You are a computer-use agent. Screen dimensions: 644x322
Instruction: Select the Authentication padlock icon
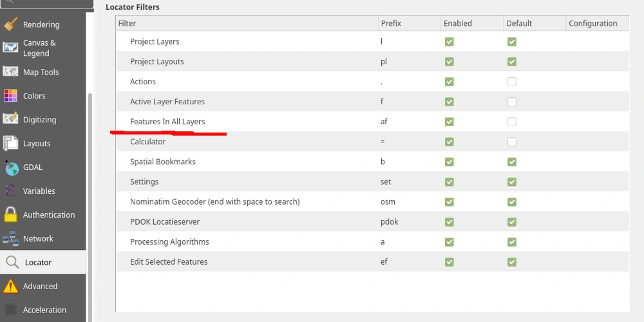(11, 214)
